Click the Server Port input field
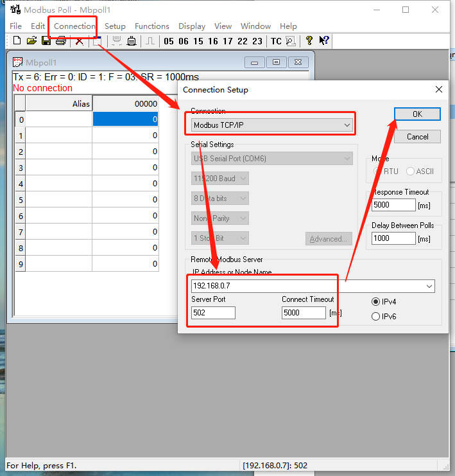The image size is (455, 476). click(x=213, y=313)
